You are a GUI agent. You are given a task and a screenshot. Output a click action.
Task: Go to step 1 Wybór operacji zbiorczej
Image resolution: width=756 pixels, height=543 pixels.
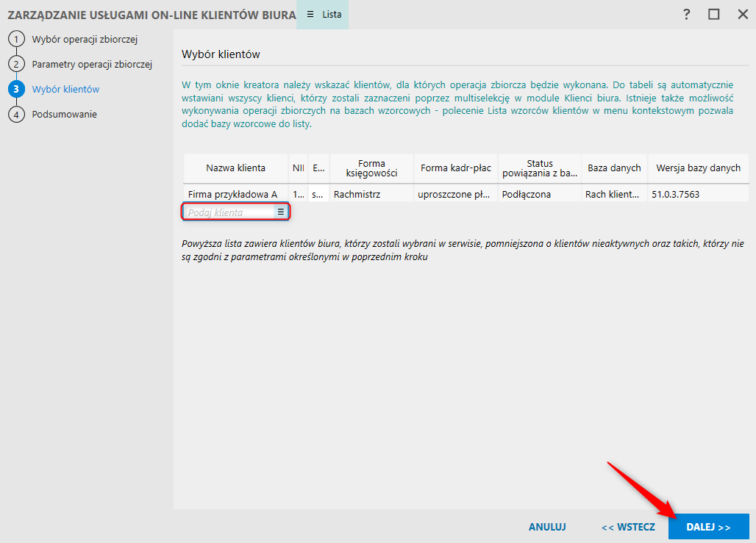click(x=85, y=40)
